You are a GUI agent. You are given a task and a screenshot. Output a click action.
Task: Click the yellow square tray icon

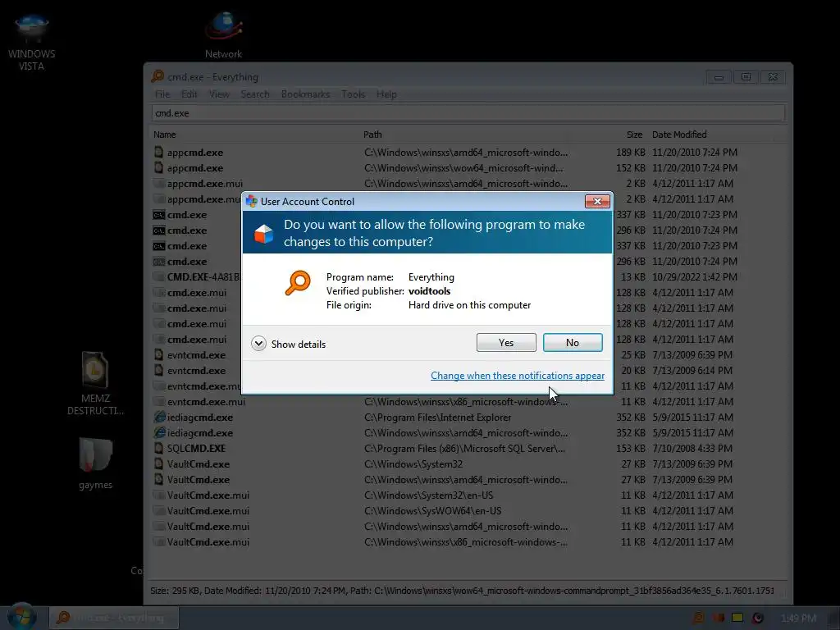(737, 618)
